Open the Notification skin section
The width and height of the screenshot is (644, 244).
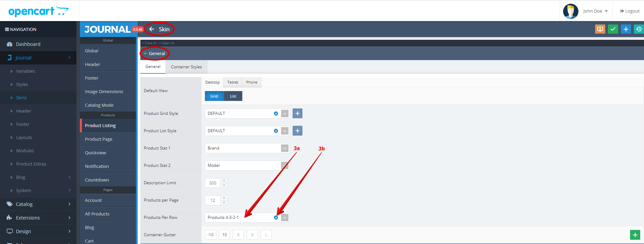[x=108, y=167]
